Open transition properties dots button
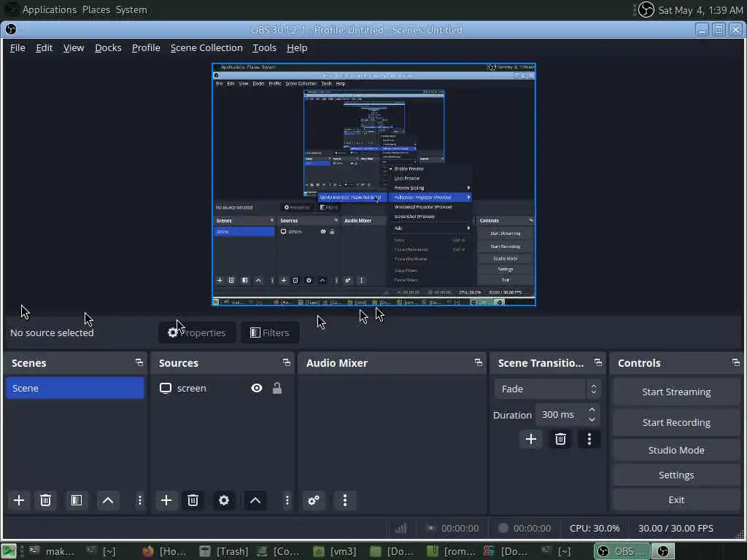Screen dimensions: 747x560 pos(589,439)
